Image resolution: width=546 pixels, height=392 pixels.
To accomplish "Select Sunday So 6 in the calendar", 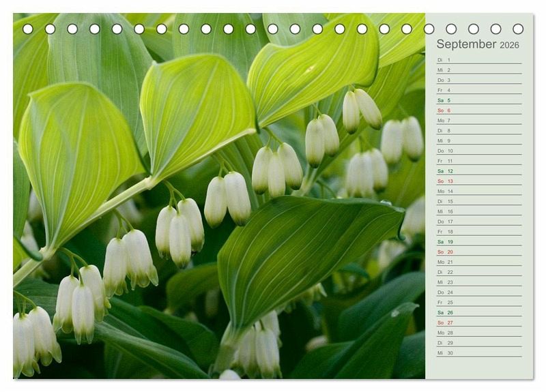I will coord(478,110).
